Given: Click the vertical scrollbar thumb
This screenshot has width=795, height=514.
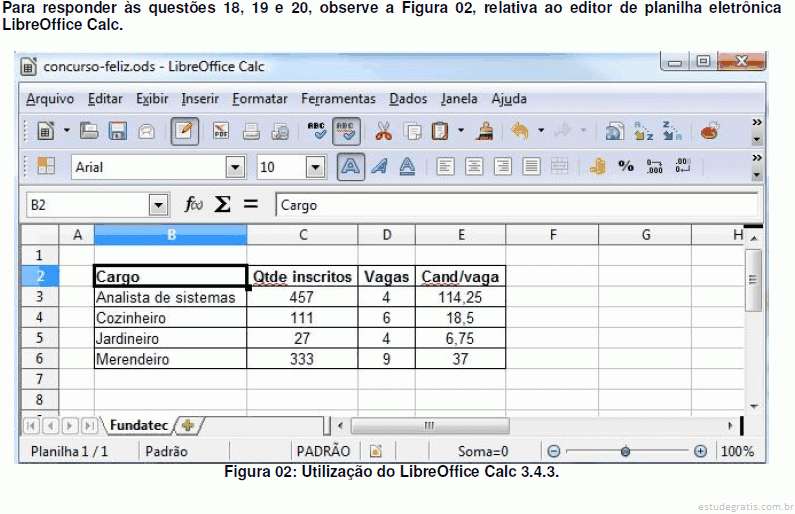Looking at the screenshot, I should [753, 279].
